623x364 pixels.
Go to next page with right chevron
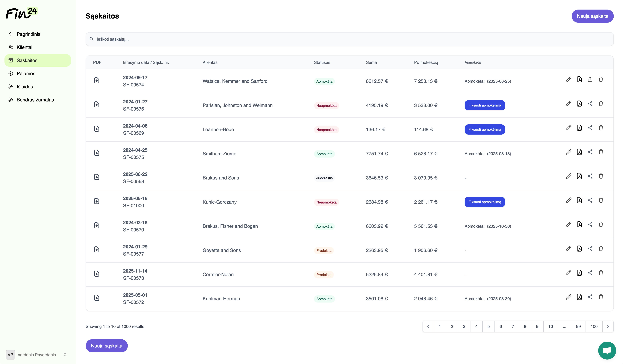608,326
